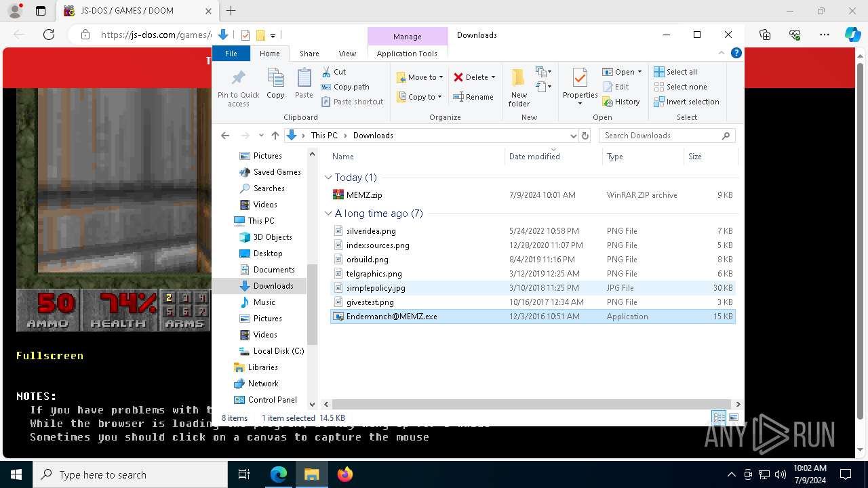Click Select all in ribbon

click(x=675, y=72)
